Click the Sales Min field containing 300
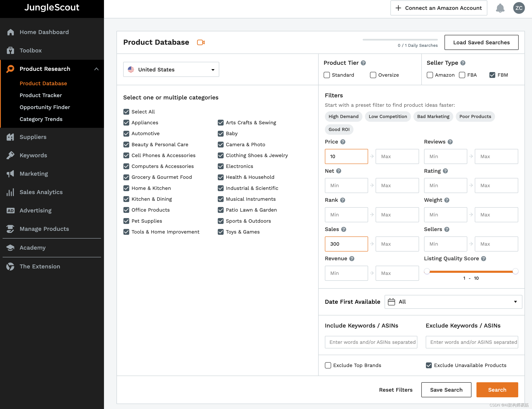 point(346,244)
